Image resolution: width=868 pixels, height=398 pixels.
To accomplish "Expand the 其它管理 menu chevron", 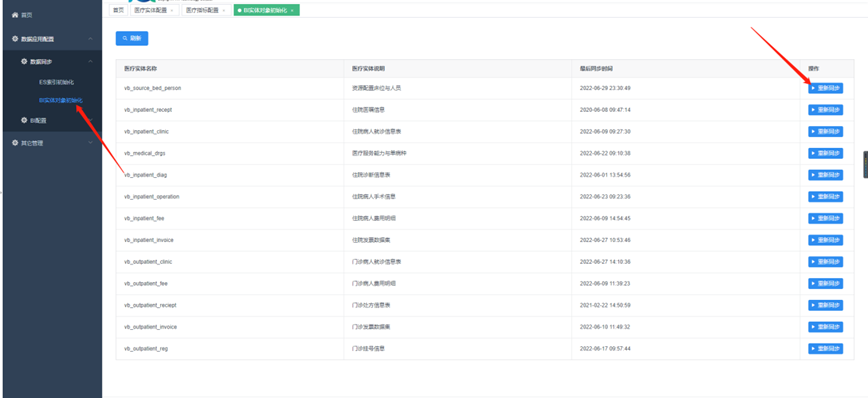I will 90,143.
